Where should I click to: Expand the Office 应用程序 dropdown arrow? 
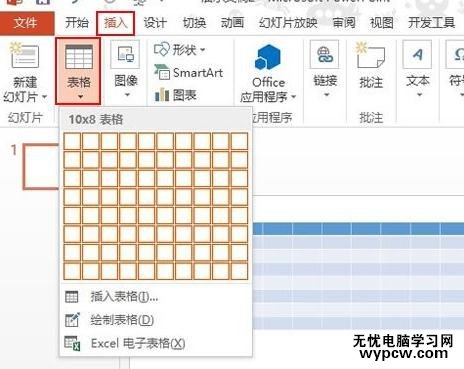point(293,97)
